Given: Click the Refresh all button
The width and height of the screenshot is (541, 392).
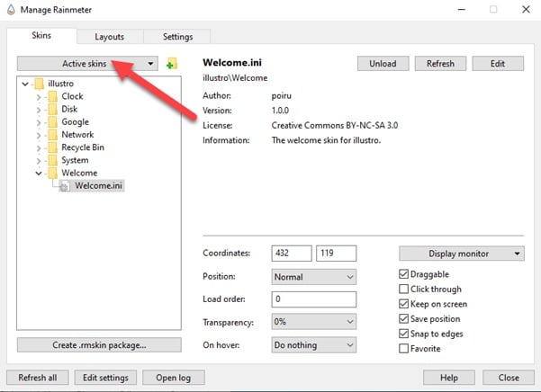Looking at the screenshot, I should 38,378.
